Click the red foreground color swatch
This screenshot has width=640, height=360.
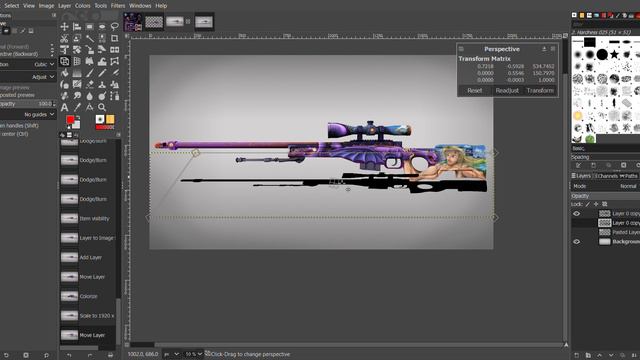71,120
